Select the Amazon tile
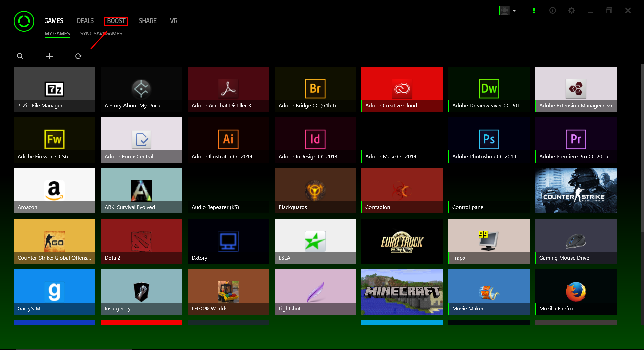This screenshot has height=350, width=644. tap(54, 190)
